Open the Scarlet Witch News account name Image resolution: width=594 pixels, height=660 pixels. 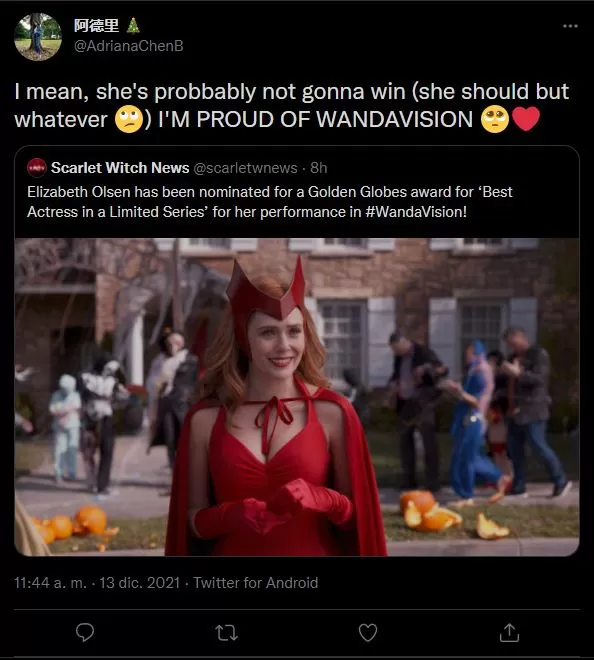pyautogui.click(x=120, y=168)
